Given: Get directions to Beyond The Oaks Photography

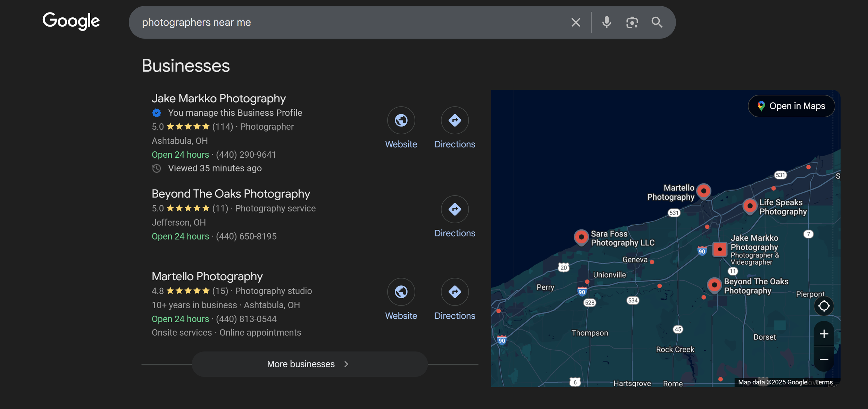Looking at the screenshot, I should pyautogui.click(x=454, y=209).
